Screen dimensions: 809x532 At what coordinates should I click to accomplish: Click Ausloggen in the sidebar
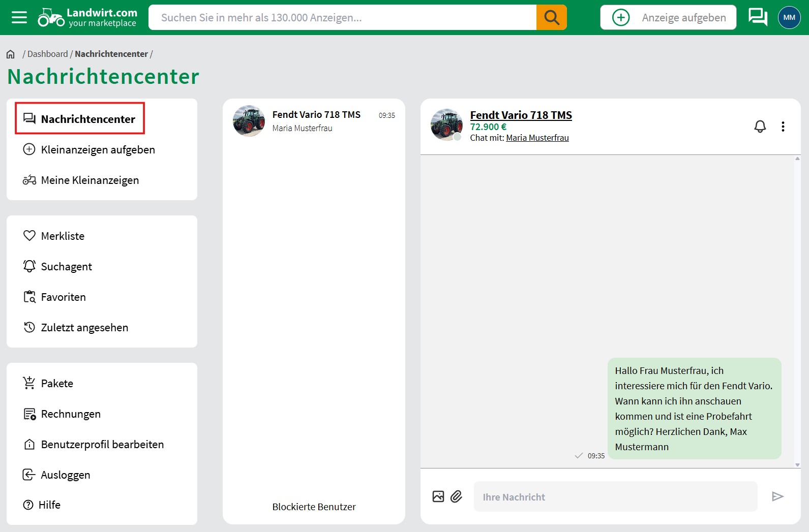tap(65, 475)
